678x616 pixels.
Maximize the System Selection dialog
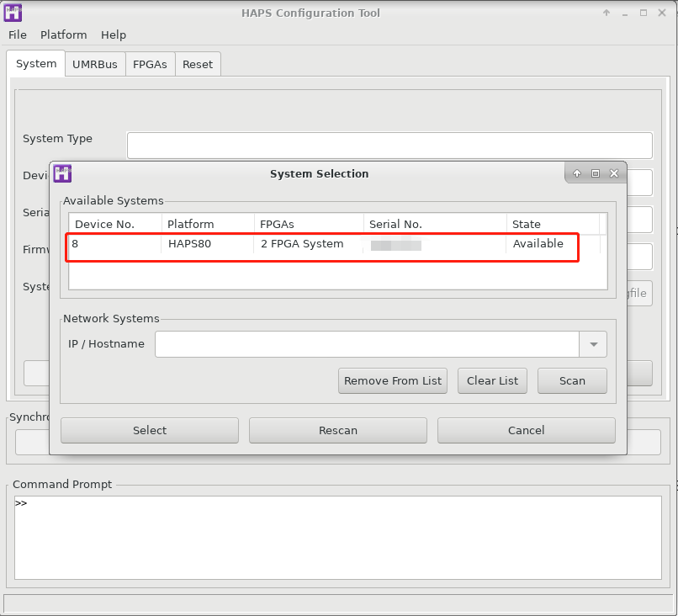coord(596,173)
